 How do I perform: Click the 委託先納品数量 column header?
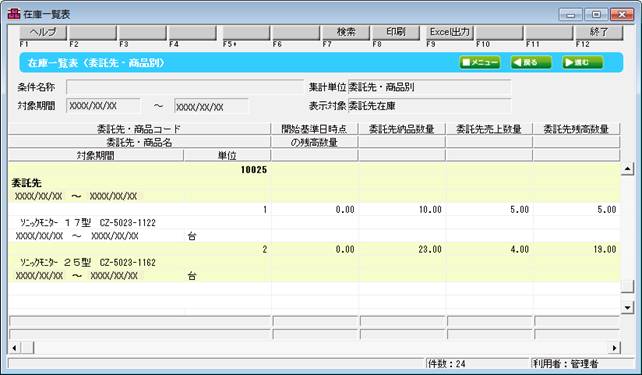402,129
